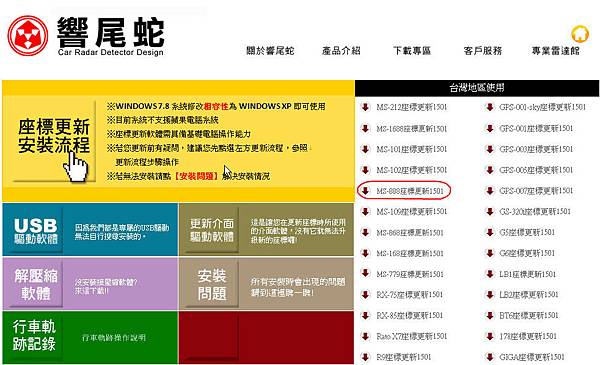Click the red 響尾蛇 logo emblem
This screenshot has height=365, width=600.
[x=28, y=36]
